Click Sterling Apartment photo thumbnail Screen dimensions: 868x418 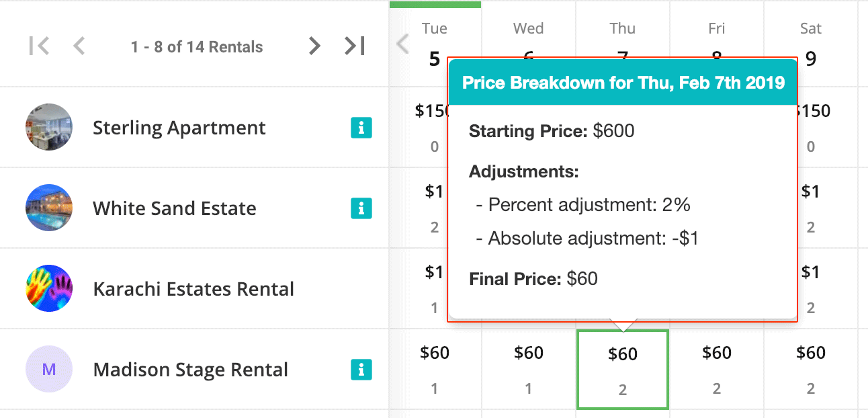coord(48,127)
